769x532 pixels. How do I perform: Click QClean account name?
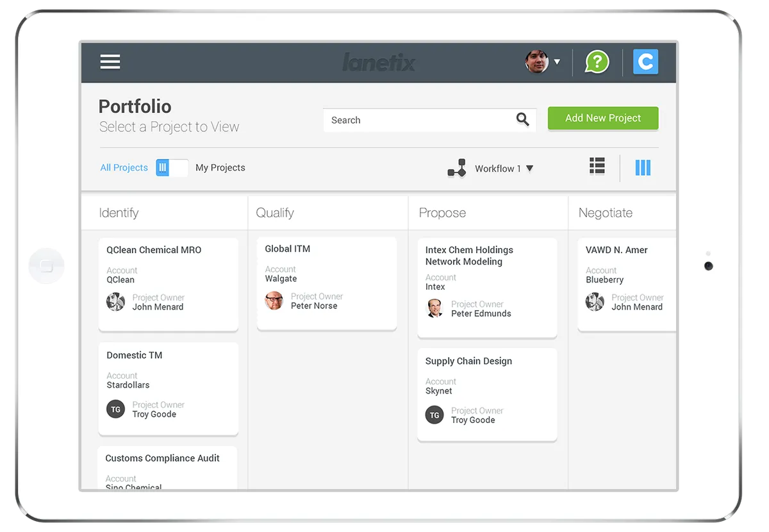point(120,279)
